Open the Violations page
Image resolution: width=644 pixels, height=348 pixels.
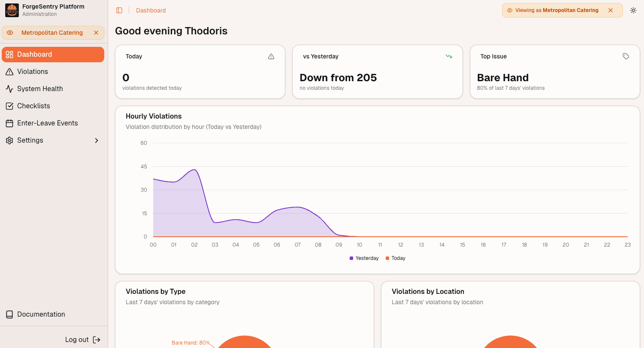[x=33, y=72]
